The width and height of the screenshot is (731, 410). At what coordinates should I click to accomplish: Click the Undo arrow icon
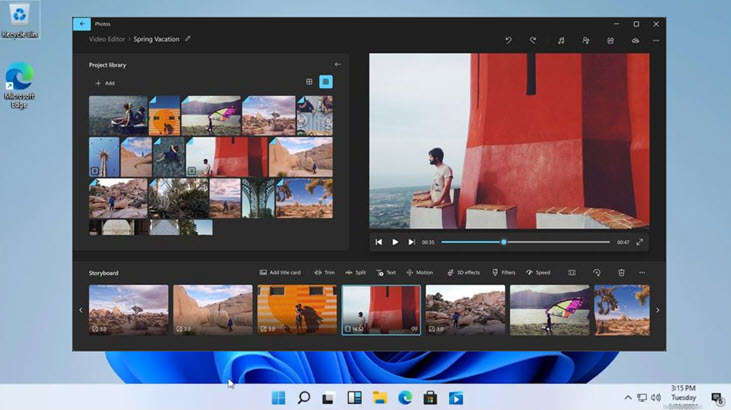508,41
